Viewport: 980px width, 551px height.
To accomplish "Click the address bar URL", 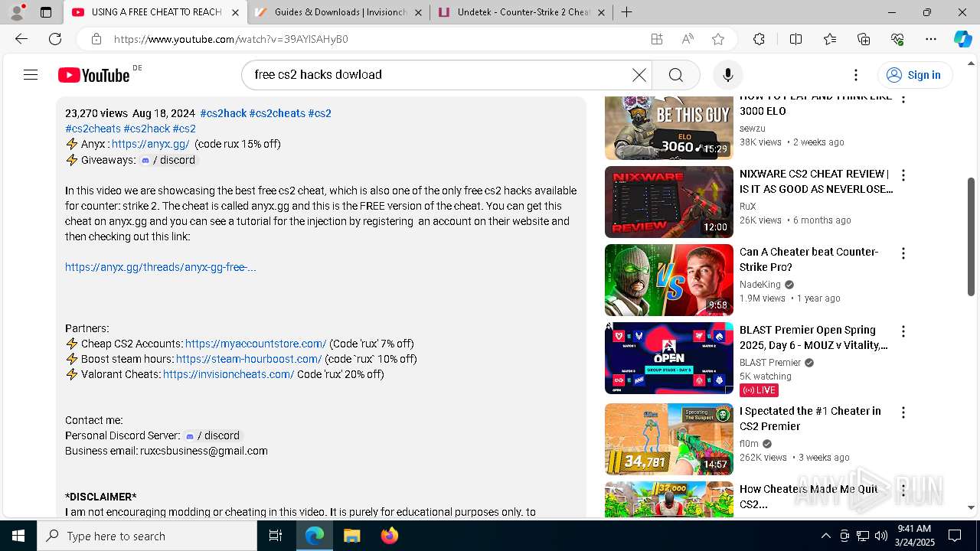I will (231, 39).
